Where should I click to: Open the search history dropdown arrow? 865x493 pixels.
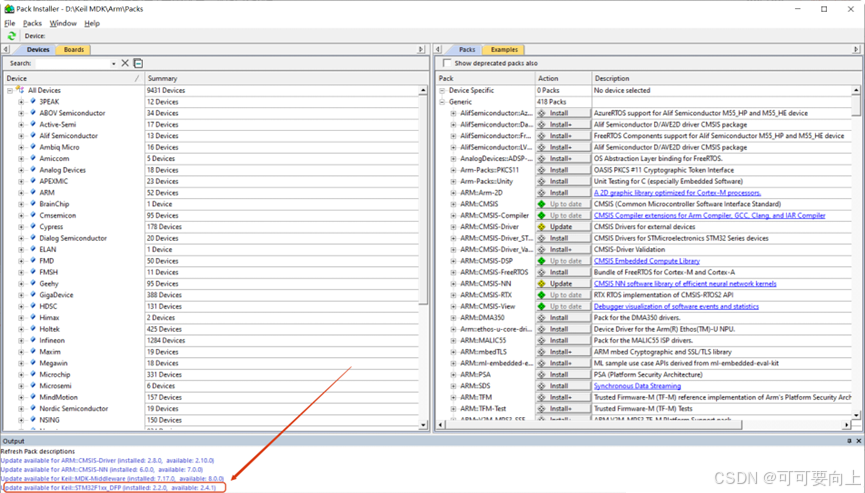[114, 63]
